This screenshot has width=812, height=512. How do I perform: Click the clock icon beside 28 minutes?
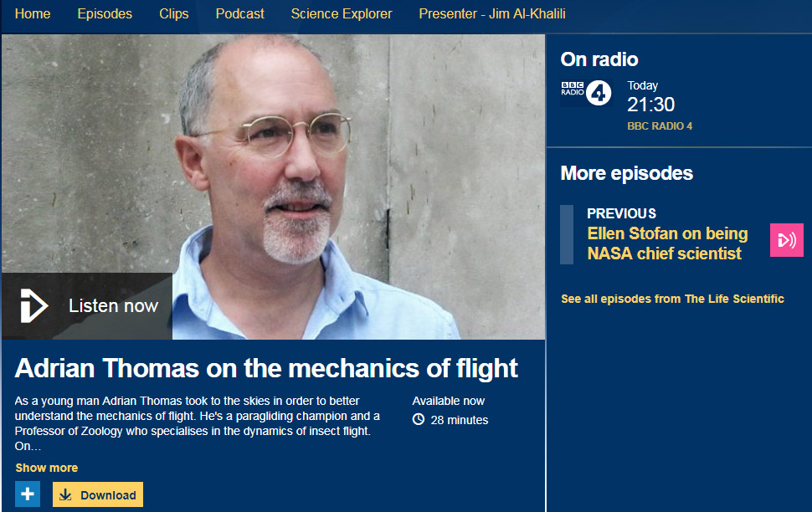click(x=419, y=419)
